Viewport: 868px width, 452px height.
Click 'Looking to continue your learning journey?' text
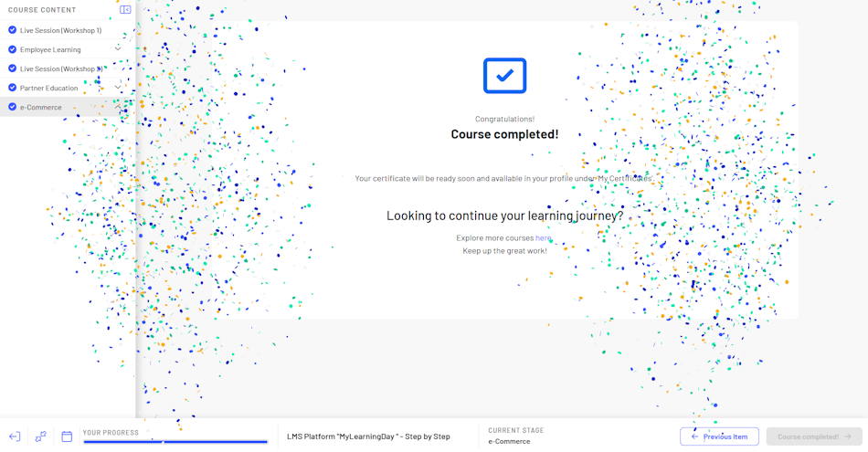click(504, 215)
